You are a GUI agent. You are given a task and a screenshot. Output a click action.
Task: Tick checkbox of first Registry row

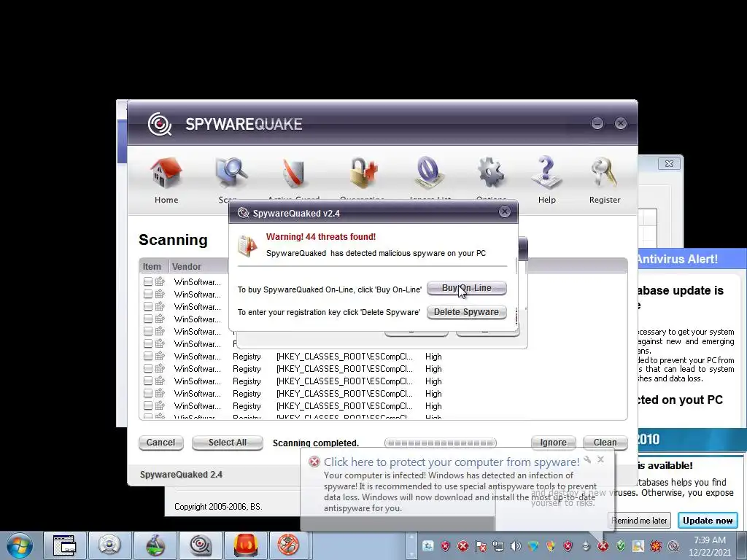[147, 356]
